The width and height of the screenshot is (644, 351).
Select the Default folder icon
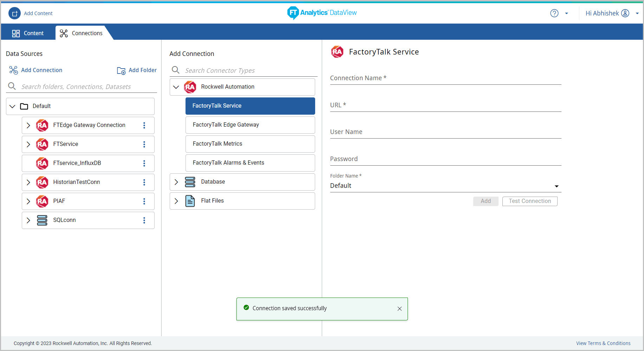point(24,106)
